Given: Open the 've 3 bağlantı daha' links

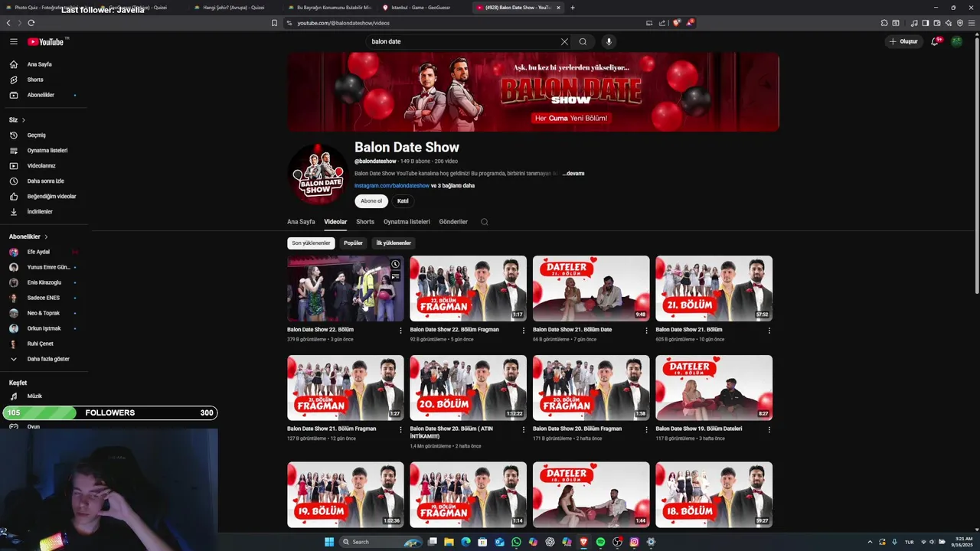Looking at the screenshot, I should point(452,186).
